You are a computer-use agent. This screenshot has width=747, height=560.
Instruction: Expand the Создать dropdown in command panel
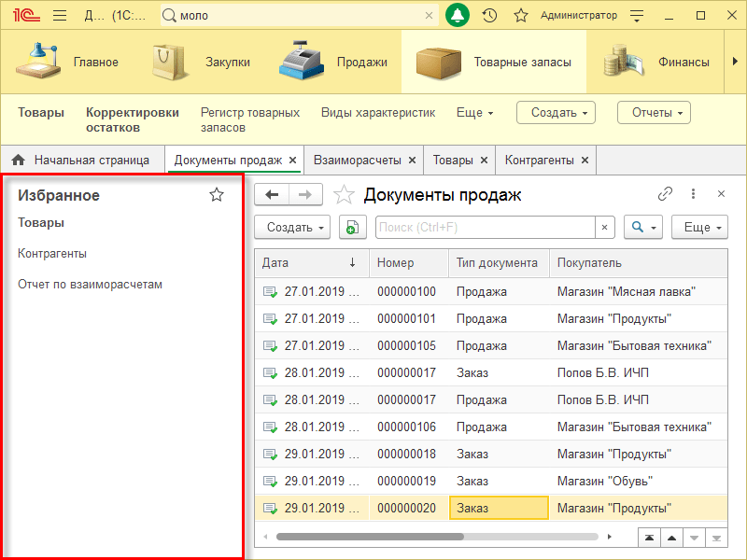tap(556, 113)
